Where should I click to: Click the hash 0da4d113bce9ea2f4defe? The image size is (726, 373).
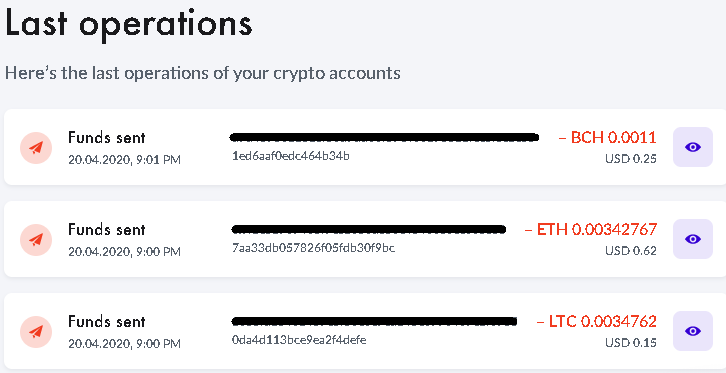pyautogui.click(x=299, y=340)
